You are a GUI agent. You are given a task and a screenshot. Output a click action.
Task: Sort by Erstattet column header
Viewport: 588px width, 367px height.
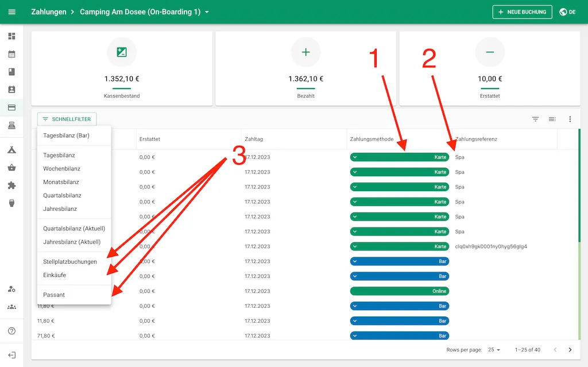(150, 139)
